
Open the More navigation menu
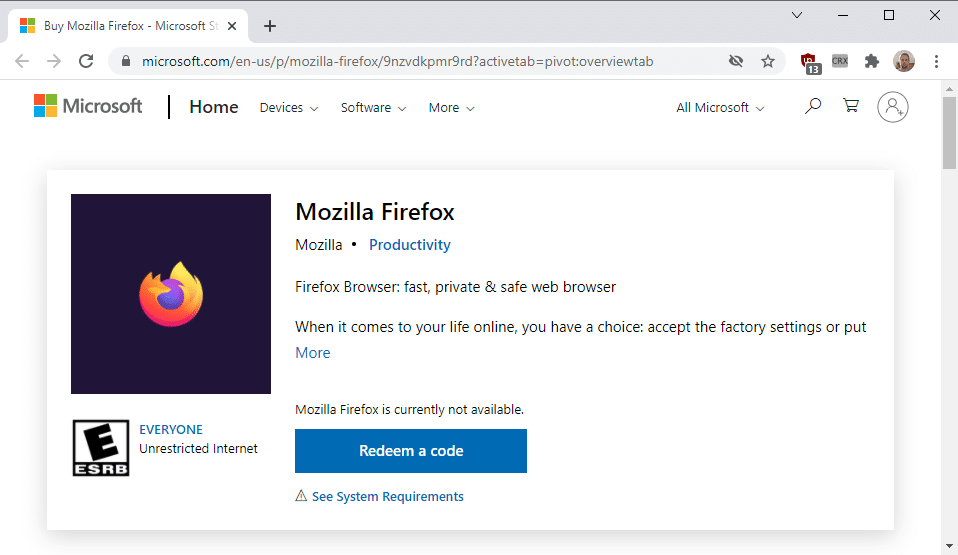click(x=451, y=108)
